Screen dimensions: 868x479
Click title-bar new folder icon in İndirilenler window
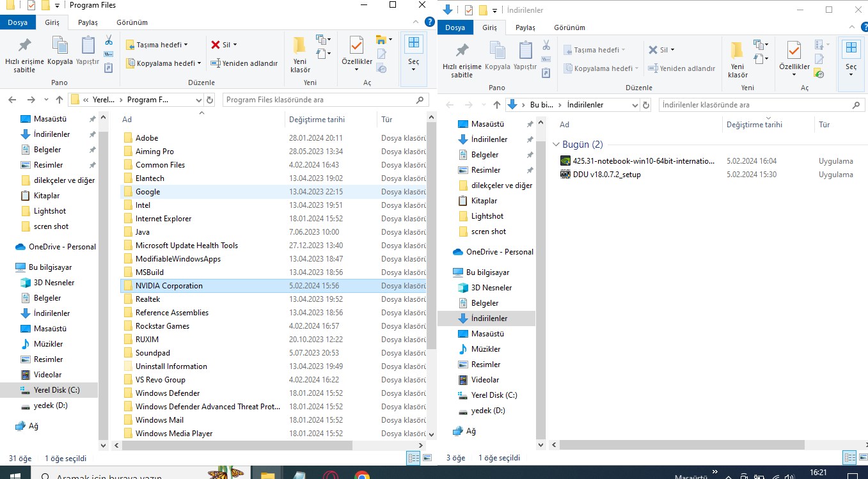click(x=483, y=10)
